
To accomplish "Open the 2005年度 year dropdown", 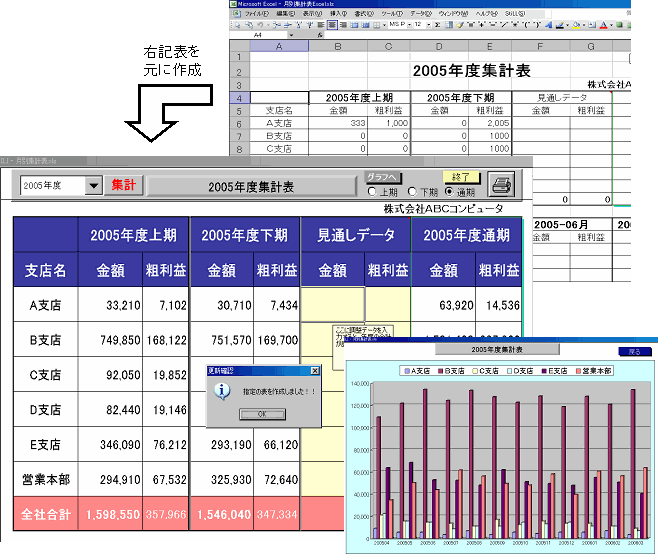I will [x=95, y=185].
